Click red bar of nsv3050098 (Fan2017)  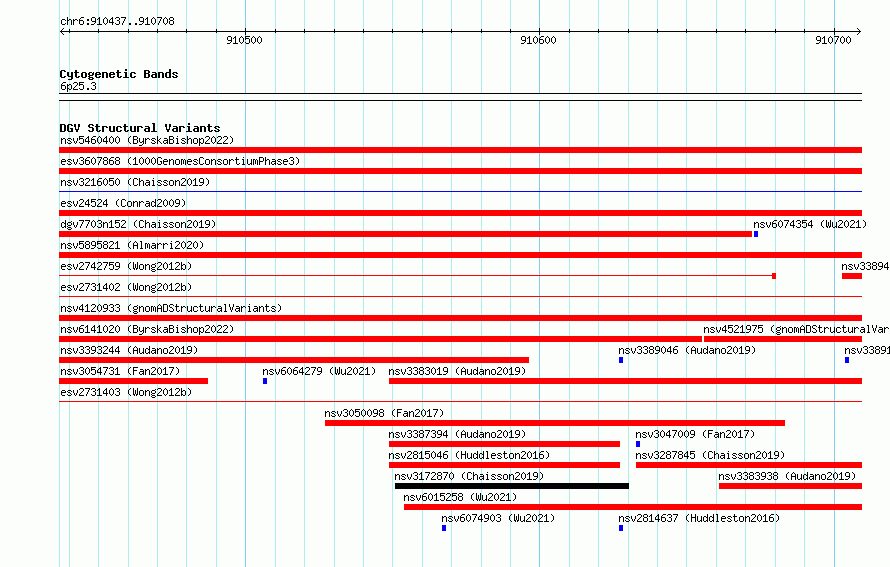tap(555, 423)
